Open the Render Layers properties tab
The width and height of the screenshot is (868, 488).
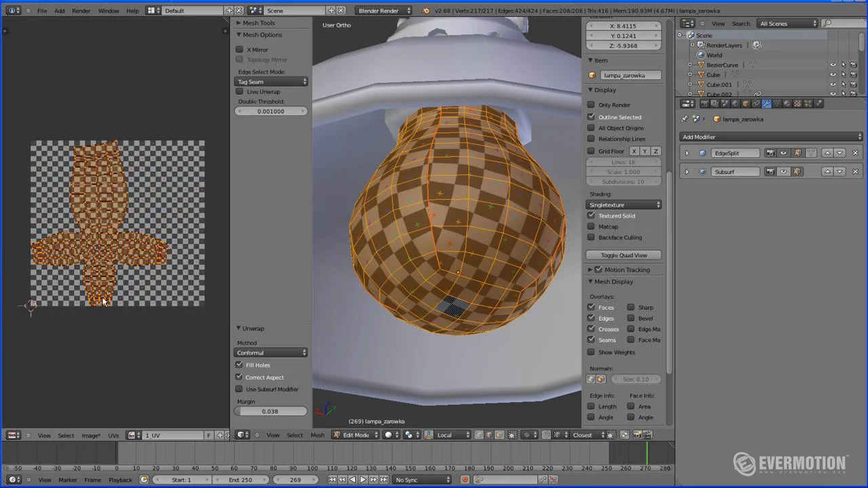pos(715,104)
